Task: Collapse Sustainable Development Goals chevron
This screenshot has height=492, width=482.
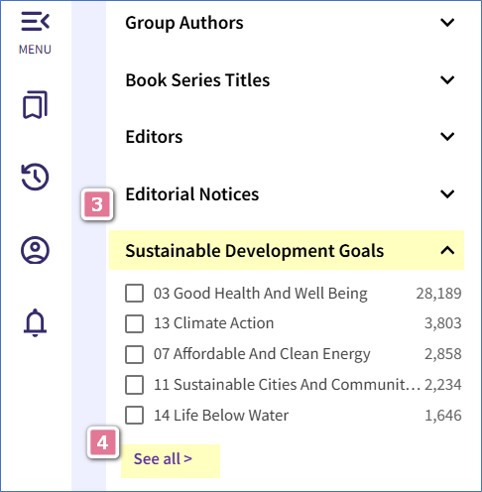Action: tap(447, 250)
